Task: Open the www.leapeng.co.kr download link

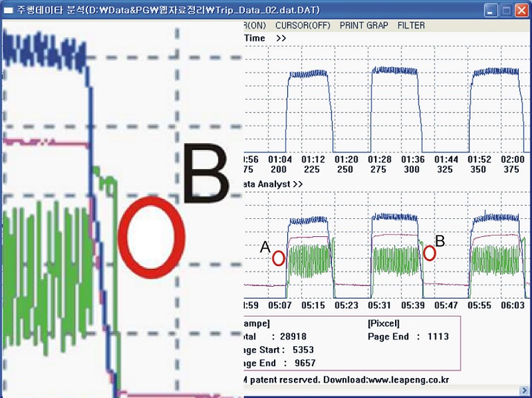Action: point(407,379)
